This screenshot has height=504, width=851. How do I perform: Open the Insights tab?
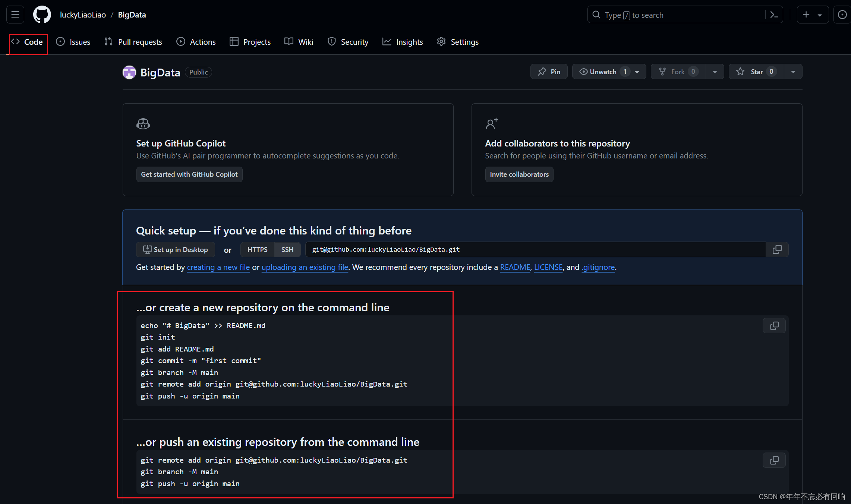pyautogui.click(x=403, y=42)
